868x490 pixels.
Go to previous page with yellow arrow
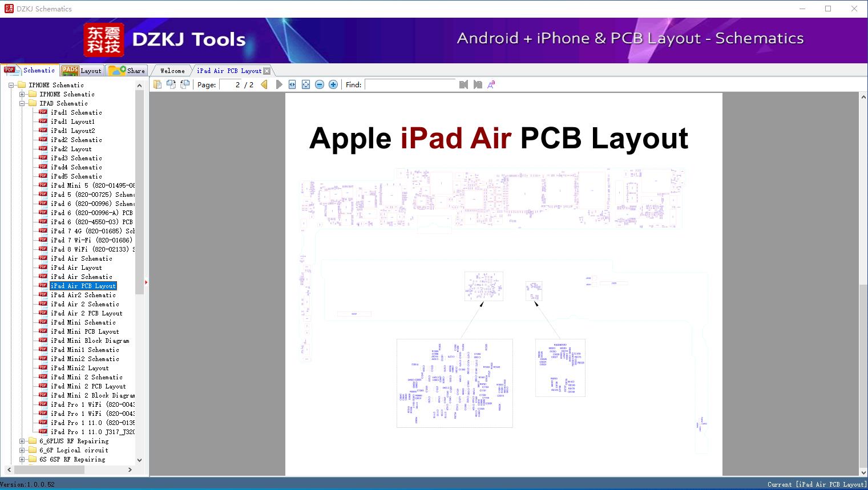coord(264,84)
